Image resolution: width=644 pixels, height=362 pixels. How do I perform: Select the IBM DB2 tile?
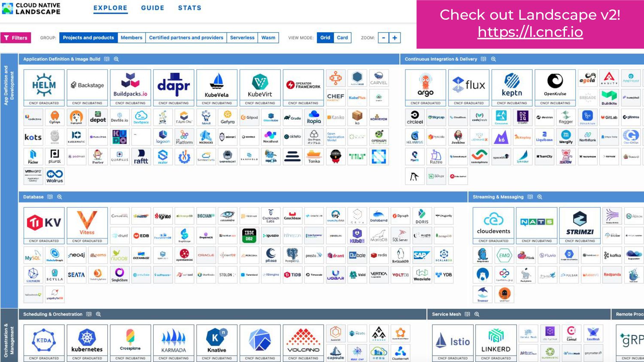(249, 235)
